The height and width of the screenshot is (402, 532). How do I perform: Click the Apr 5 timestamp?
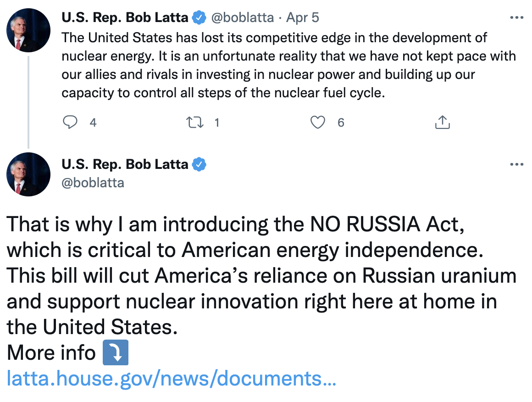[302, 18]
